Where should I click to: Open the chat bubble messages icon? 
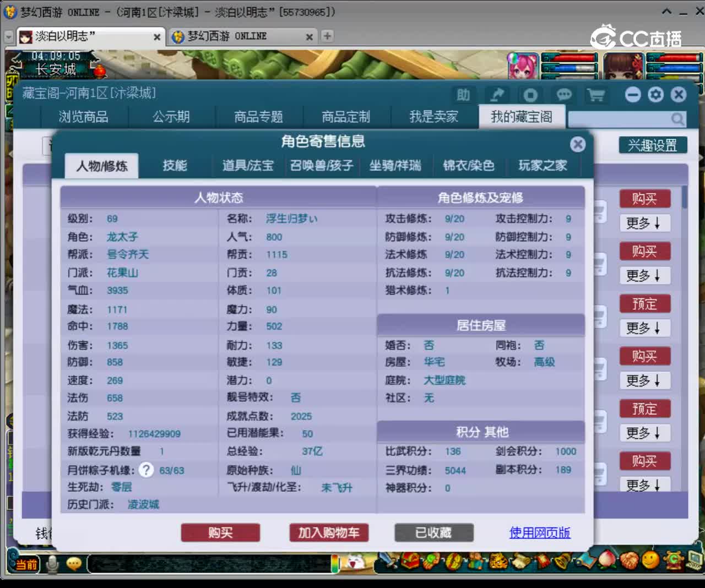(563, 95)
